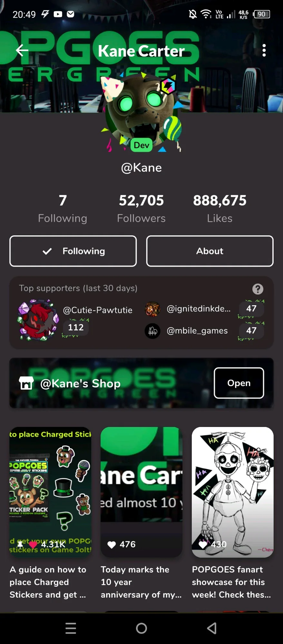Open the three-dot overflow menu
283x644 pixels.
264,50
